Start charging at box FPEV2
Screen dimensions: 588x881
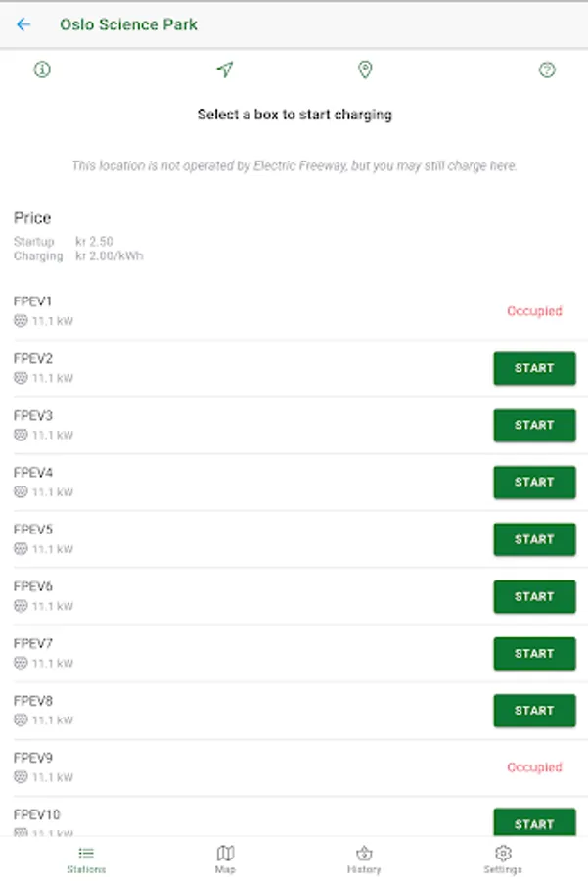[534, 369]
